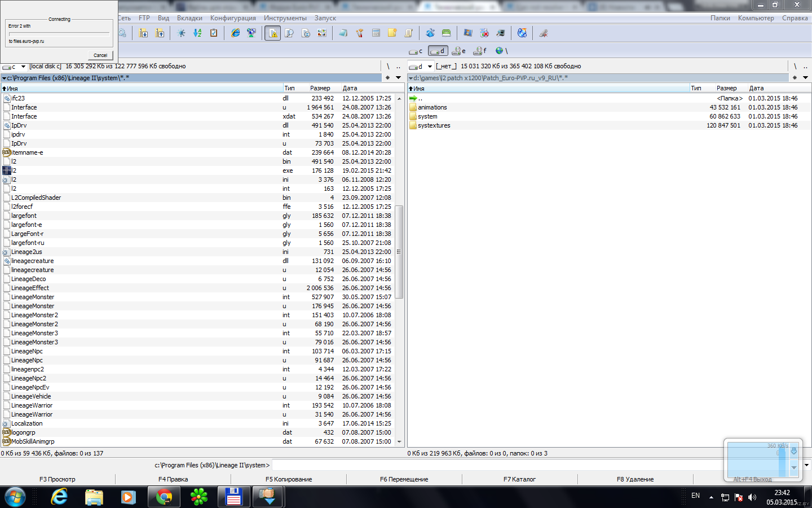
Task: Click the Internet Explorer icon in toolbar
Action: (236, 33)
